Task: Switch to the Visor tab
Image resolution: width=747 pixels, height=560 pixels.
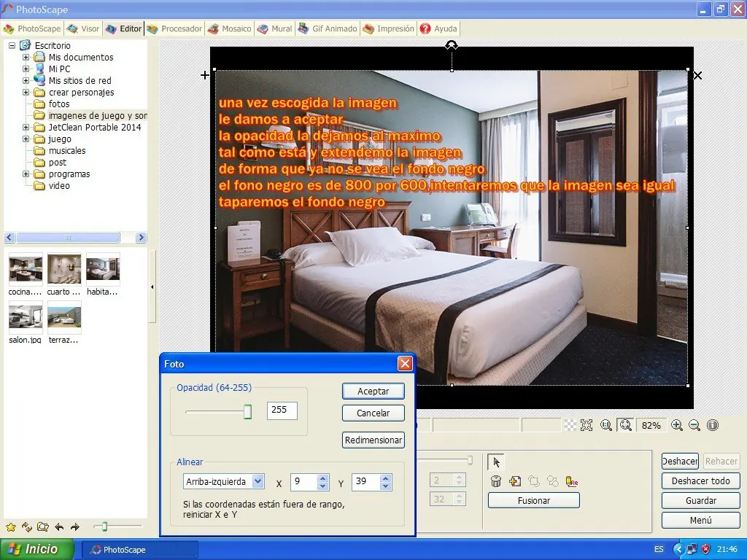Action: tap(83, 28)
